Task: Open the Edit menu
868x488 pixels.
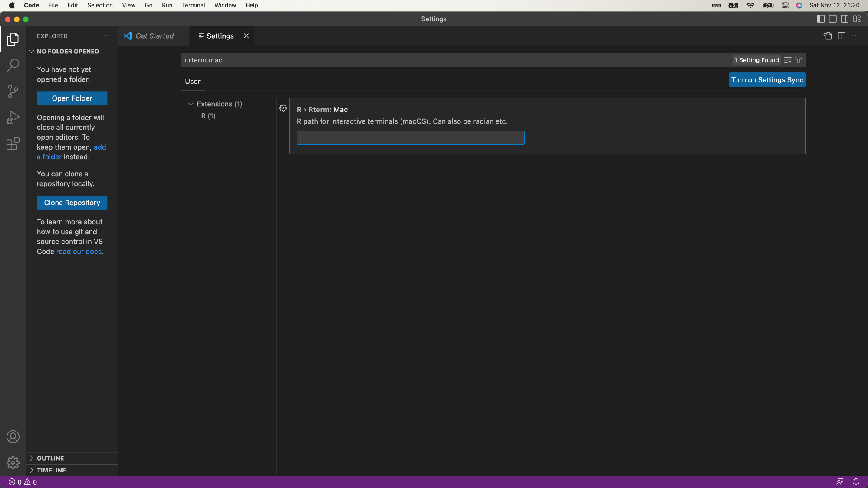Action: click(x=72, y=5)
